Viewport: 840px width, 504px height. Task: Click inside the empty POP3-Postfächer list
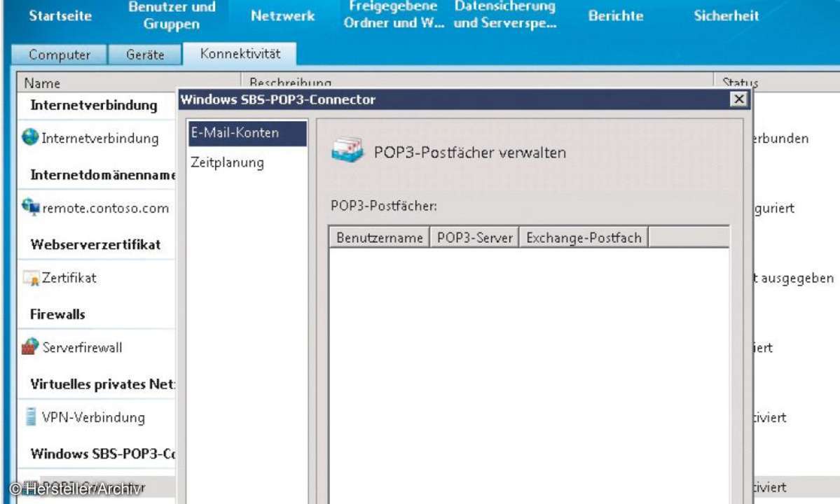point(529,374)
